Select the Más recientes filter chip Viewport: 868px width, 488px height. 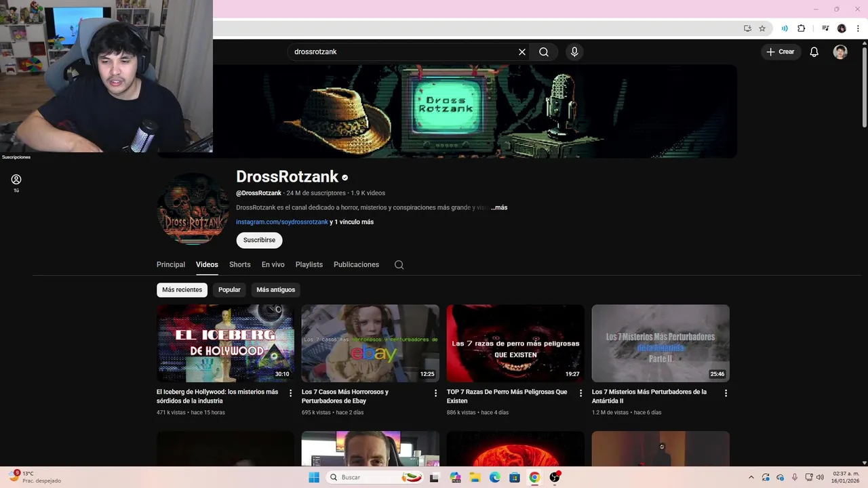coord(182,289)
